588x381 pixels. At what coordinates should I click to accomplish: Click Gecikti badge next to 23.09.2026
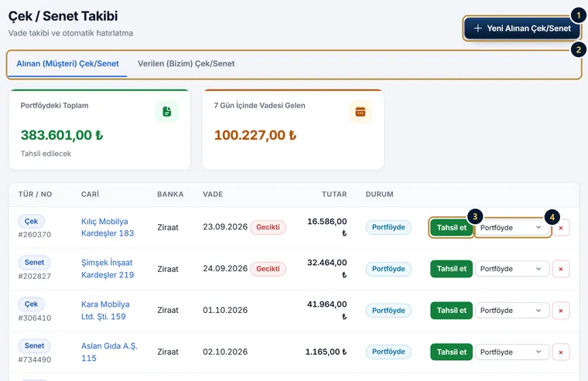[268, 227]
